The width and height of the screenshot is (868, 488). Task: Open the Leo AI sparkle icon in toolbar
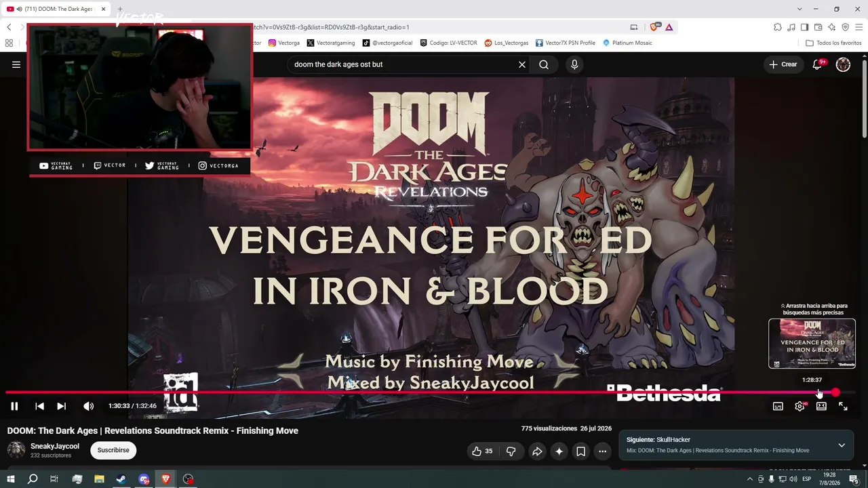pos(832,27)
